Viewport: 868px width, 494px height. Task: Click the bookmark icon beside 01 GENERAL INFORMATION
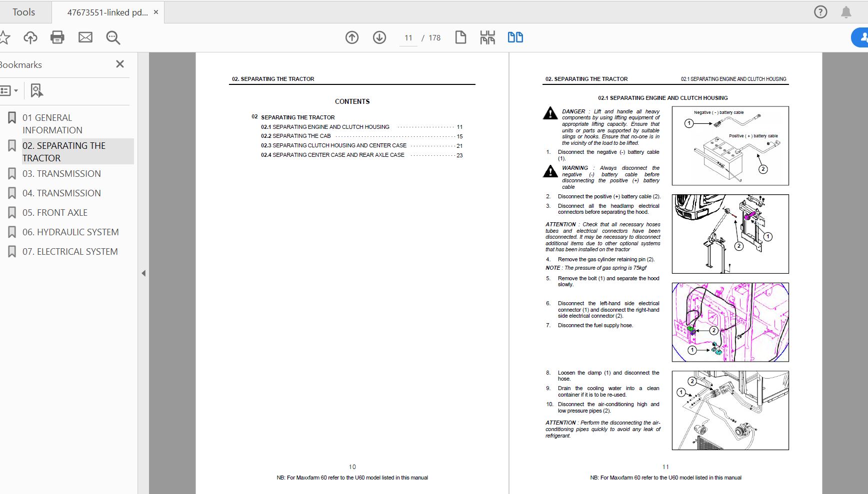[x=12, y=118]
